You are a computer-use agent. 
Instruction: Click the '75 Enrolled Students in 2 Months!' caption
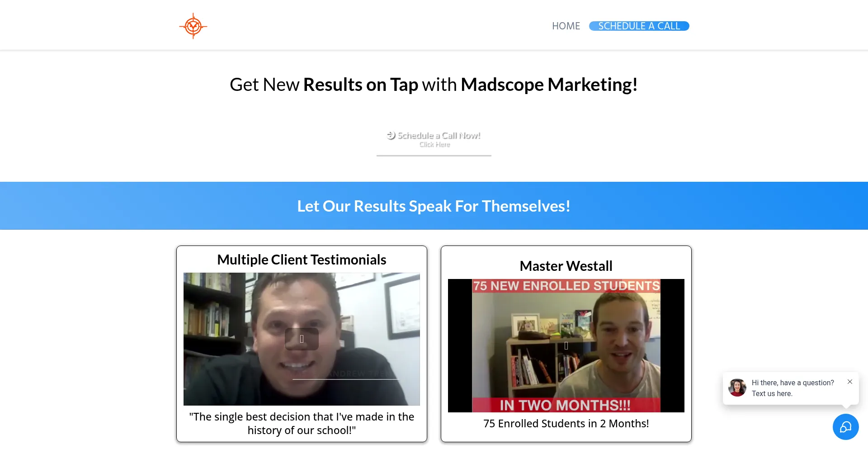566,424
